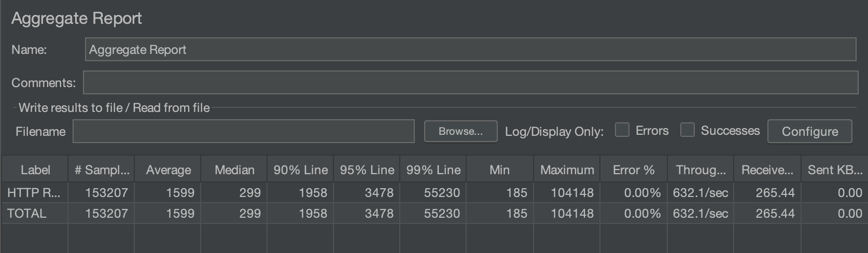Click the Sent KB column header
The width and height of the screenshot is (868, 253).
coord(835,170)
